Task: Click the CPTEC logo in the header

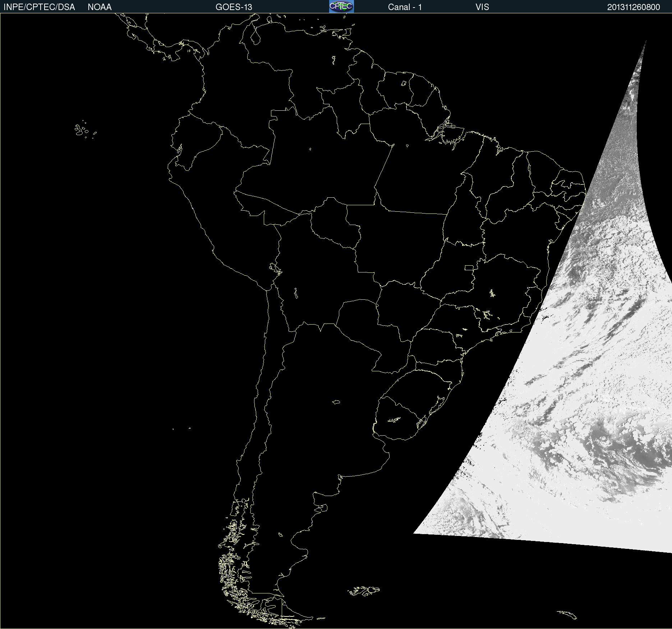Action: click(x=341, y=6)
